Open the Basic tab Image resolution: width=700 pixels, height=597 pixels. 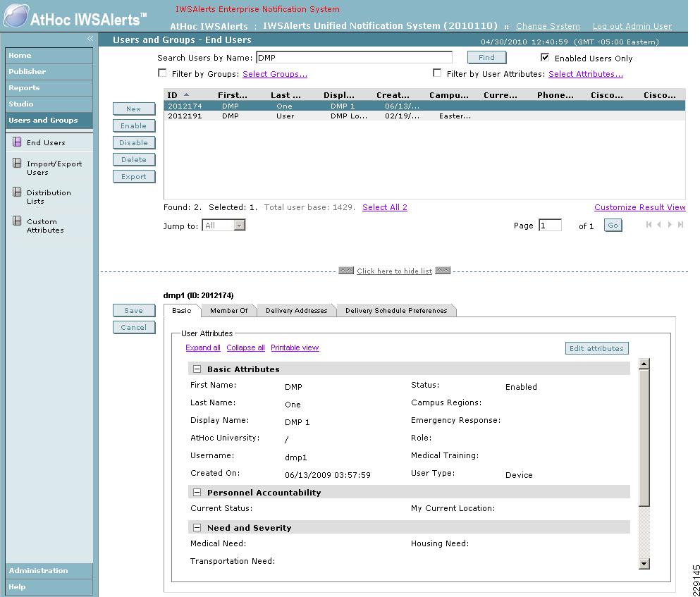pos(182,310)
